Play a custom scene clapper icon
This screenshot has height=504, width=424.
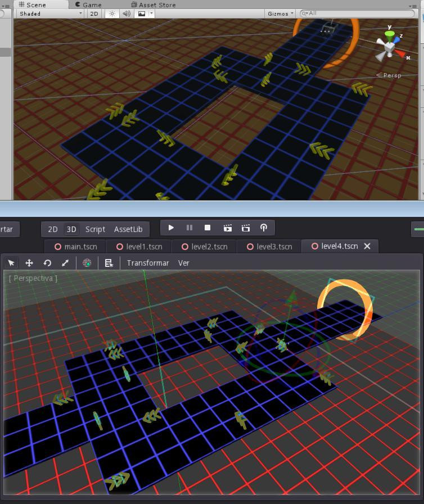pyautogui.click(x=245, y=228)
